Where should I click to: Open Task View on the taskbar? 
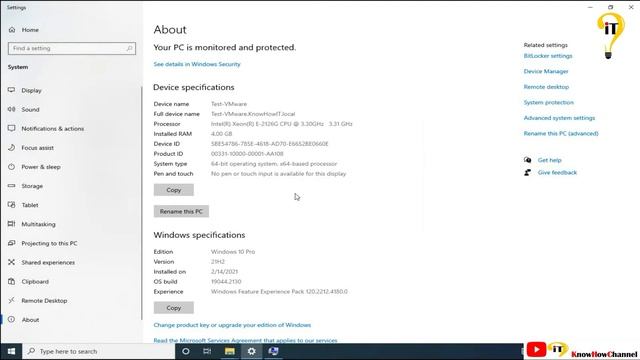(x=207, y=351)
